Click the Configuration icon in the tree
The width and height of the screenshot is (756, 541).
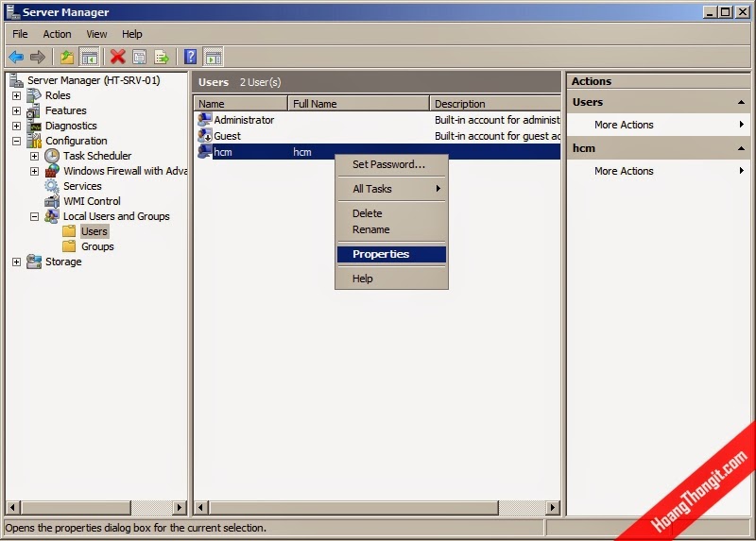click(34, 141)
